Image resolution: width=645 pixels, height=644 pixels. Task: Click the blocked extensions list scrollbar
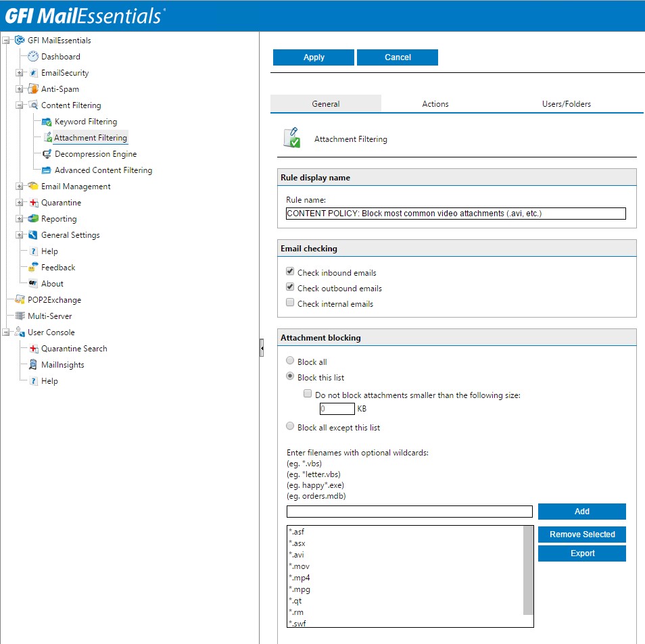528,570
